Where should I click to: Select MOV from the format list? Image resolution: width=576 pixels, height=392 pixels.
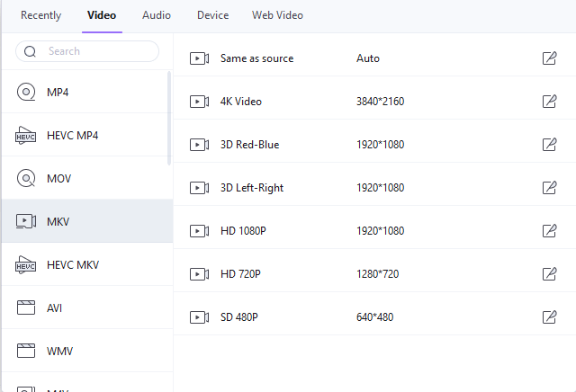click(58, 179)
